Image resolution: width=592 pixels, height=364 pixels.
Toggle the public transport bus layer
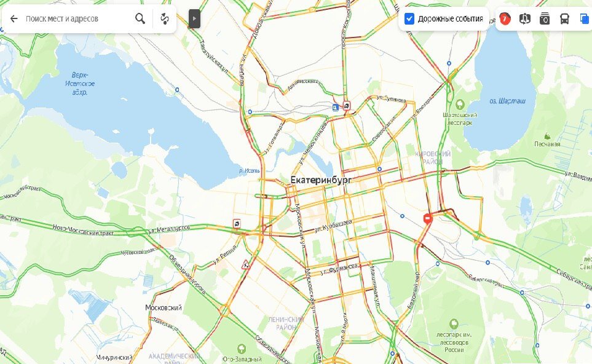(x=564, y=18)
